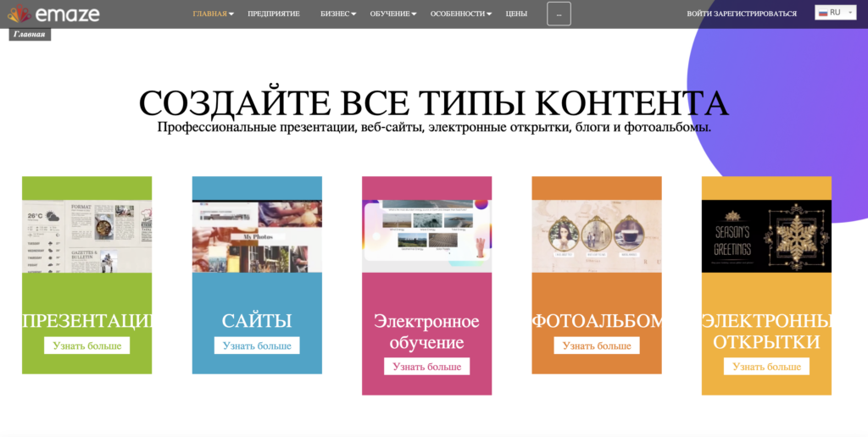The image size is (868, 437).
Task: Click the СОЗДАЙТЕ ВСЕ ТИПЫ КОНТЕНТА heading
Action: (433, 102)
